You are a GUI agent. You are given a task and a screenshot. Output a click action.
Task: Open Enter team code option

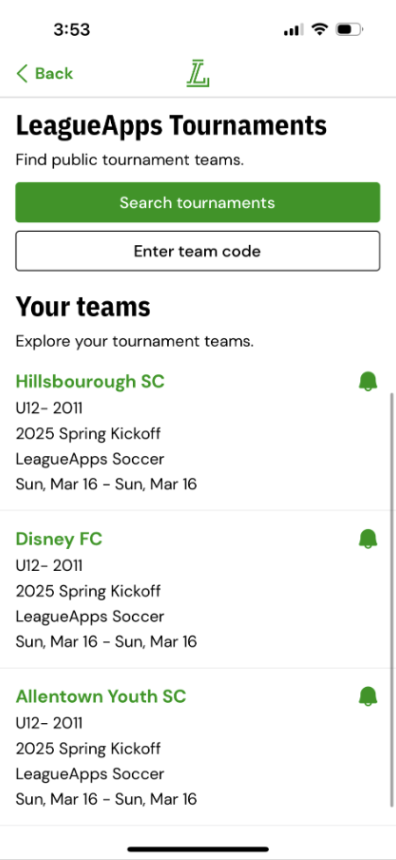[x=197, y=251]
